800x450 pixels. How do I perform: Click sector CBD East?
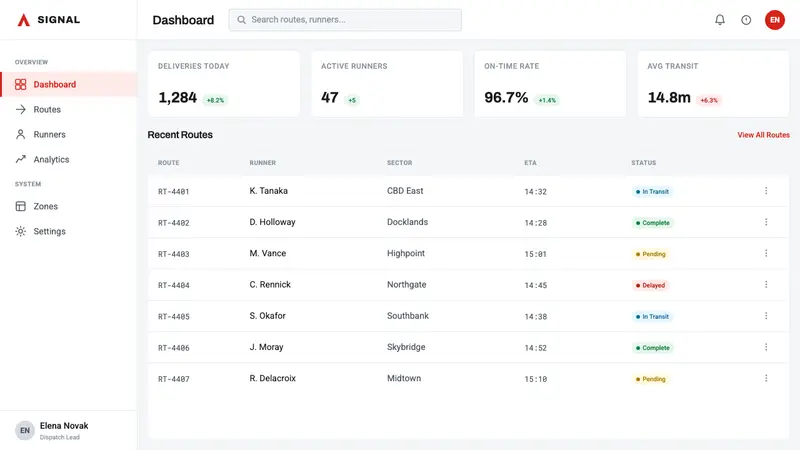click(405, 191)
